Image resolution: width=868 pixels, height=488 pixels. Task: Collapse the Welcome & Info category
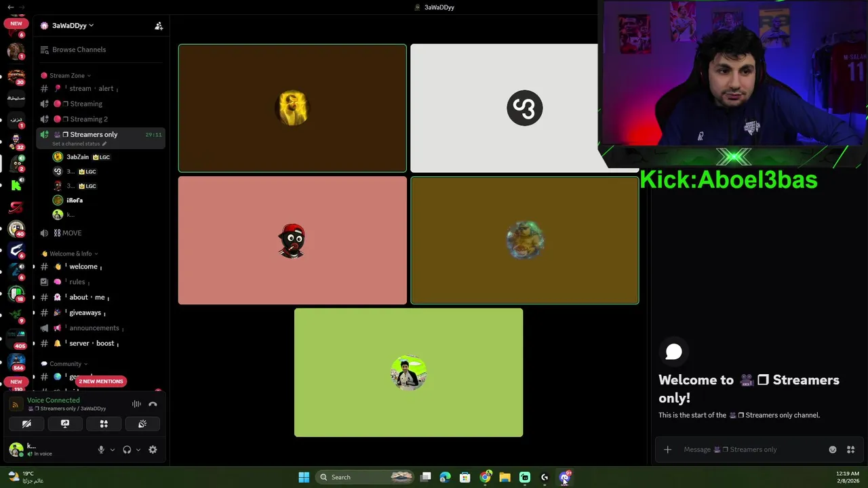70,253
